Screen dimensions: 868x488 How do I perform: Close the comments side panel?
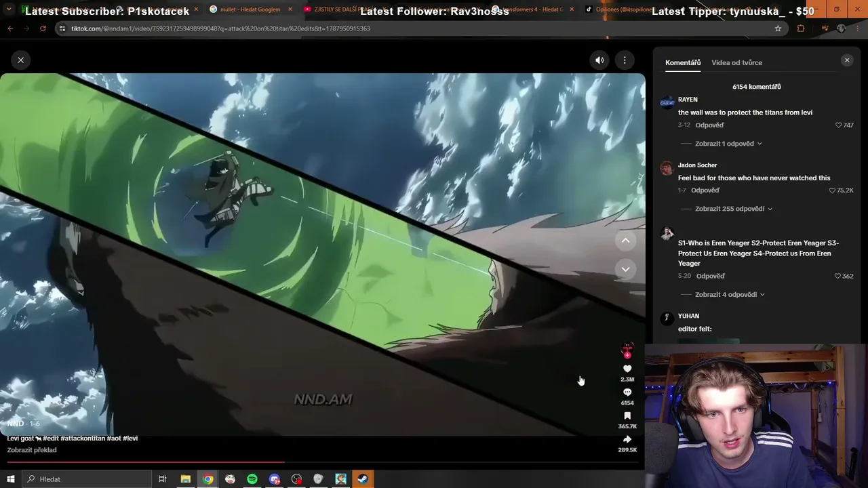pyautogui.click(x=847, y=60)
